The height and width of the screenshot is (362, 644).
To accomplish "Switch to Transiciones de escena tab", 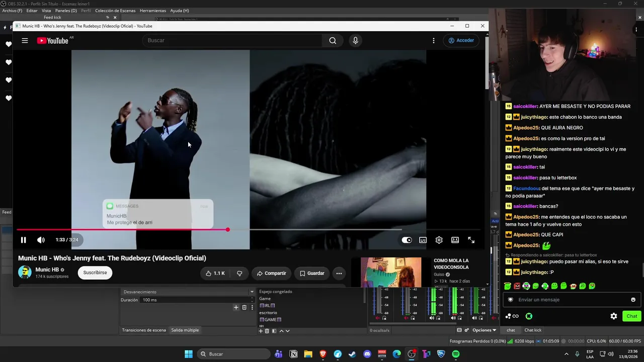I will (x=144, y=330).
